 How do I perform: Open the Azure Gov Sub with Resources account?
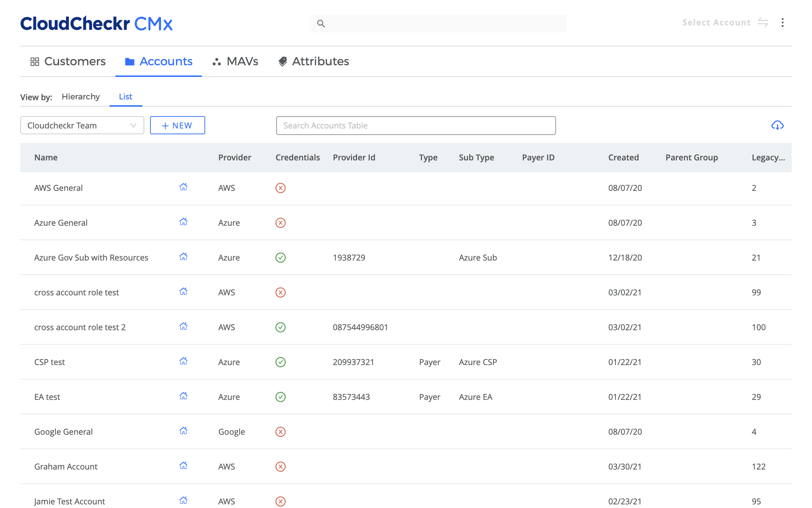coord(91,258)
